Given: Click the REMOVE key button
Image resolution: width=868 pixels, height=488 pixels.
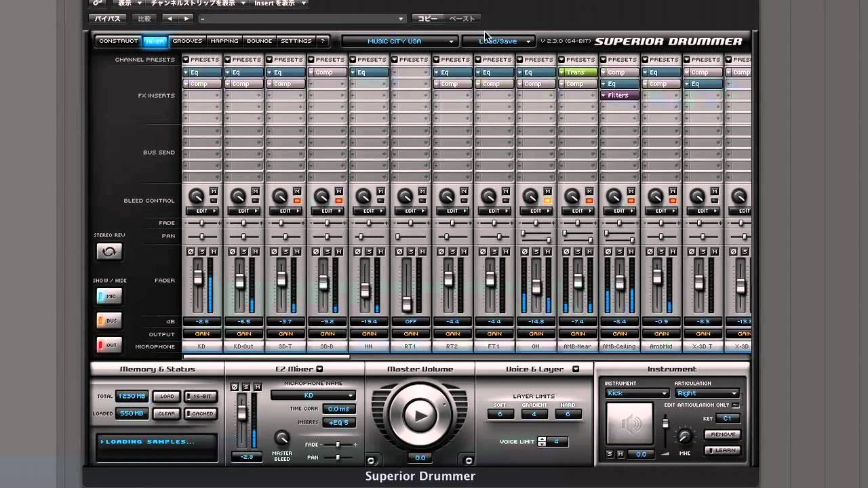Looking at the screenshot, I should click(x=723, y=434).
